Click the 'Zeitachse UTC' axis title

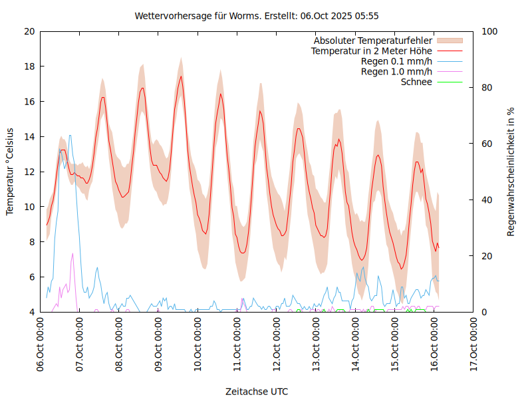tap(257, 391)
